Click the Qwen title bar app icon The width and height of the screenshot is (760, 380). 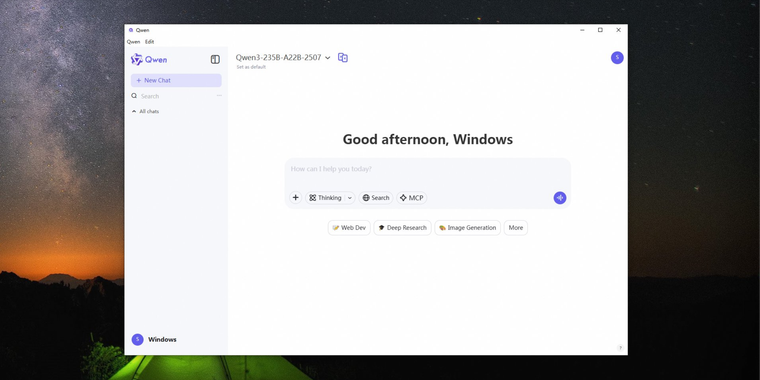pos(131,30)
